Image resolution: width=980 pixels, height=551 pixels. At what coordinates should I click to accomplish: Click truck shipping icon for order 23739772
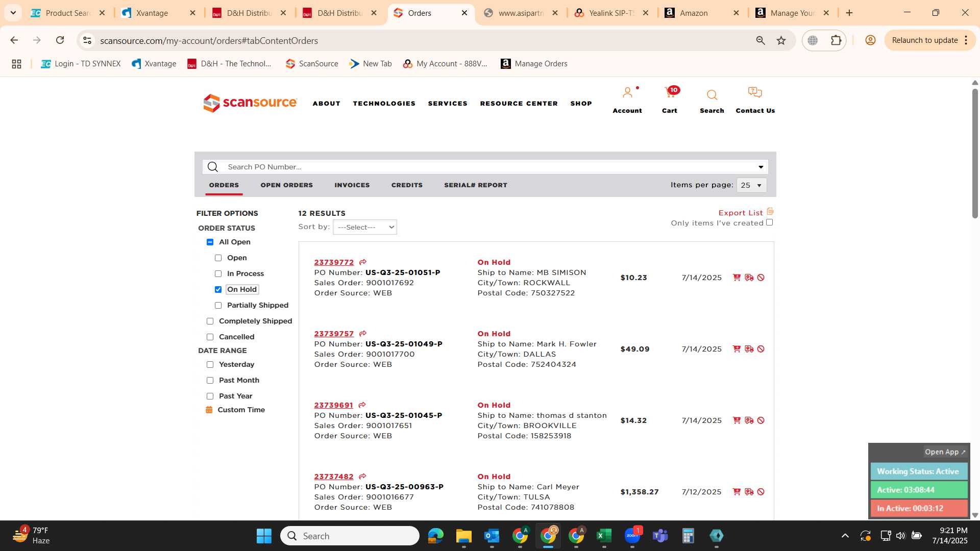(749, 278)
